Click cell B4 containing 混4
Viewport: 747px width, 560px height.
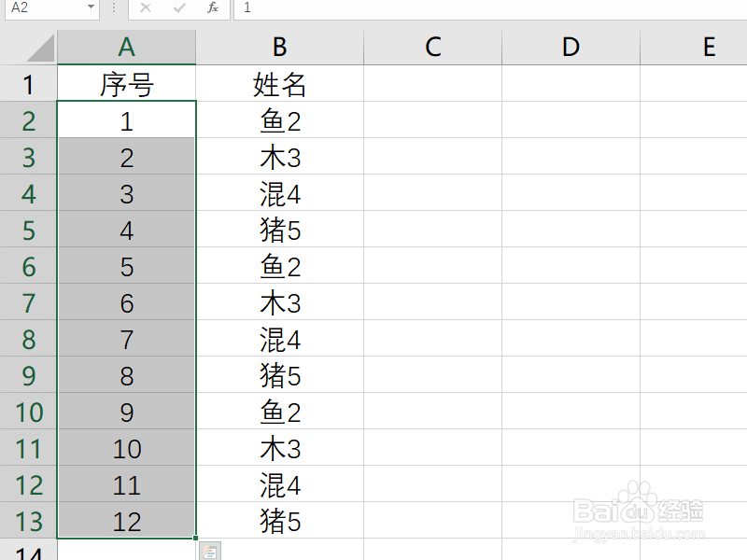tap(279, 193)
